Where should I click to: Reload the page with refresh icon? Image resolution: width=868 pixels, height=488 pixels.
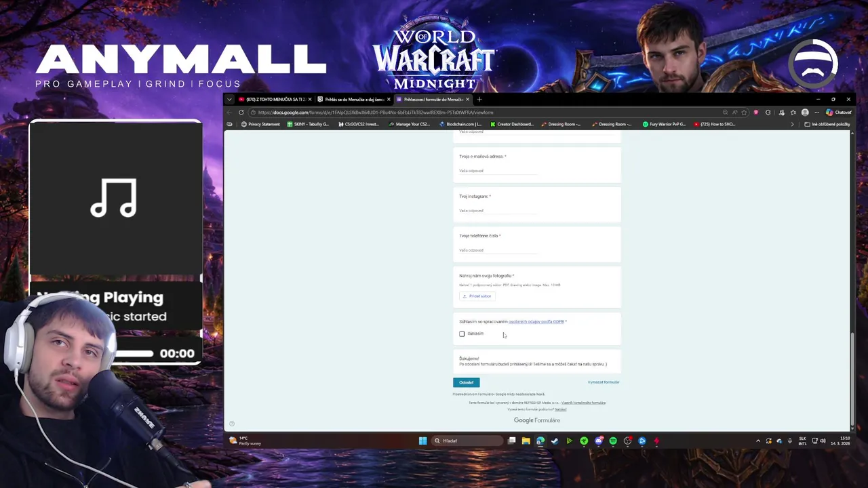(x=241, y=113)
